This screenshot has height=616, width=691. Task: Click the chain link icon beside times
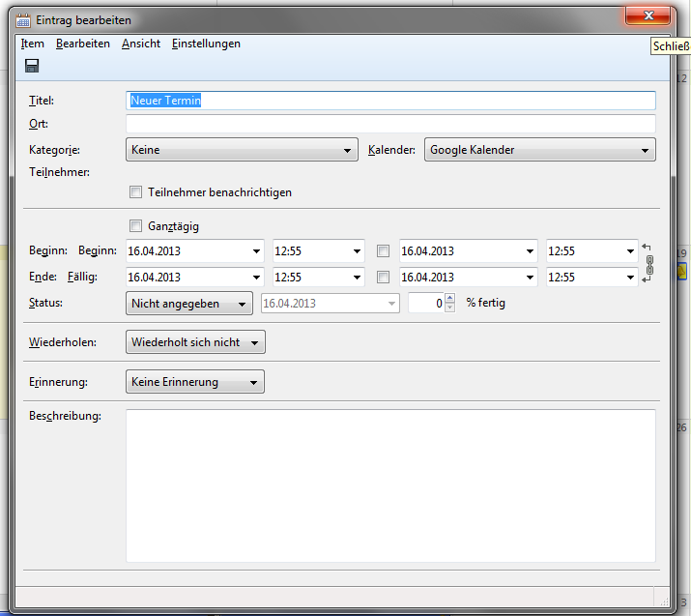tap(648, 264)
